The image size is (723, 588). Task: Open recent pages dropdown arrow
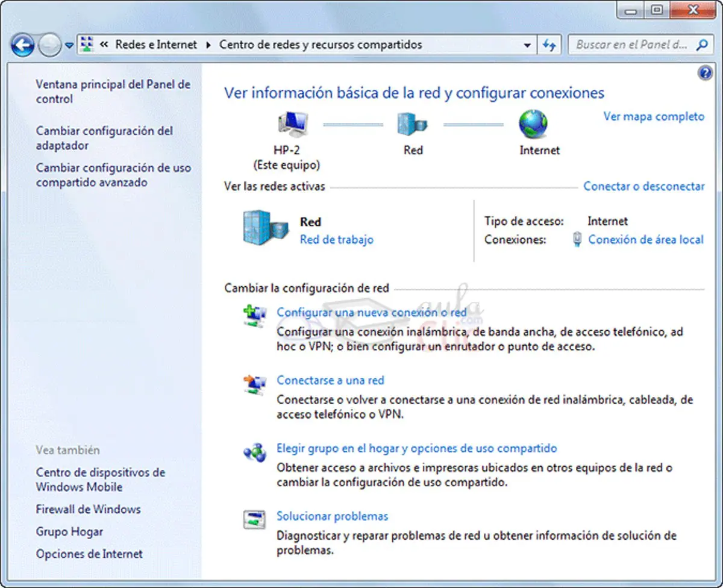pos(69,45)
